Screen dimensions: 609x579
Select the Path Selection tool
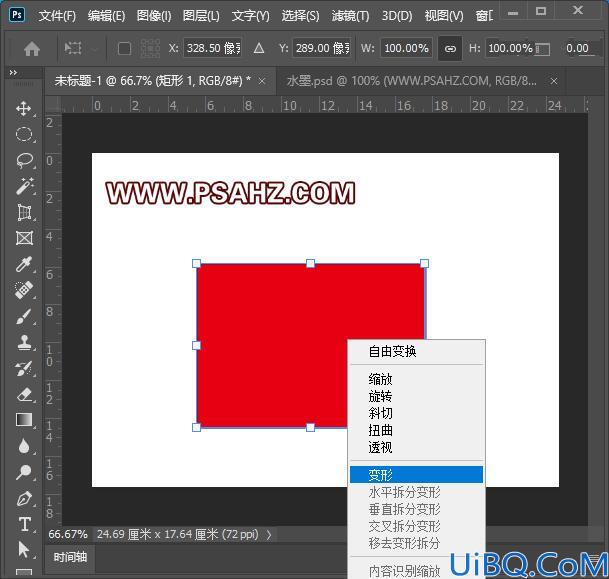(24, 550)
